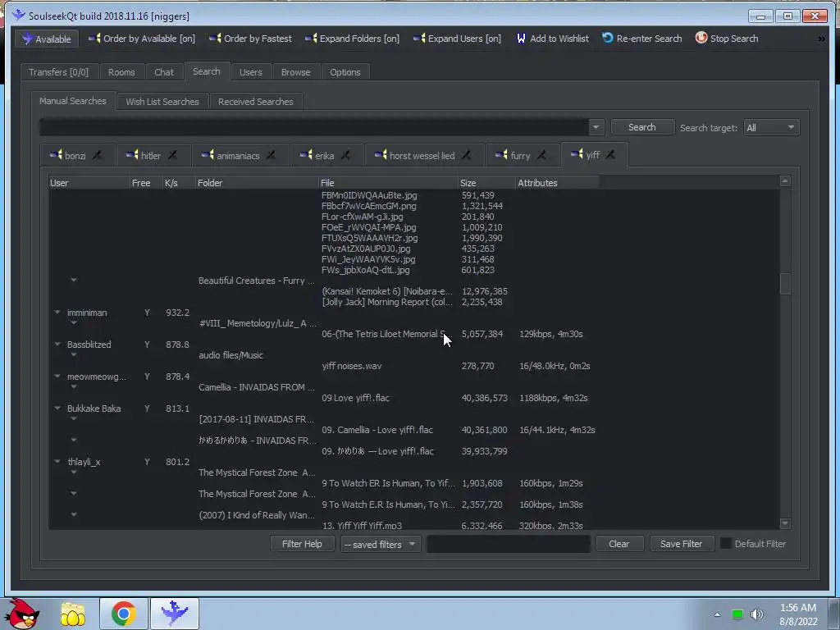Click the results scrollbar down arrow
Screen dimensions: 840x630
click(x=785, y=523)
